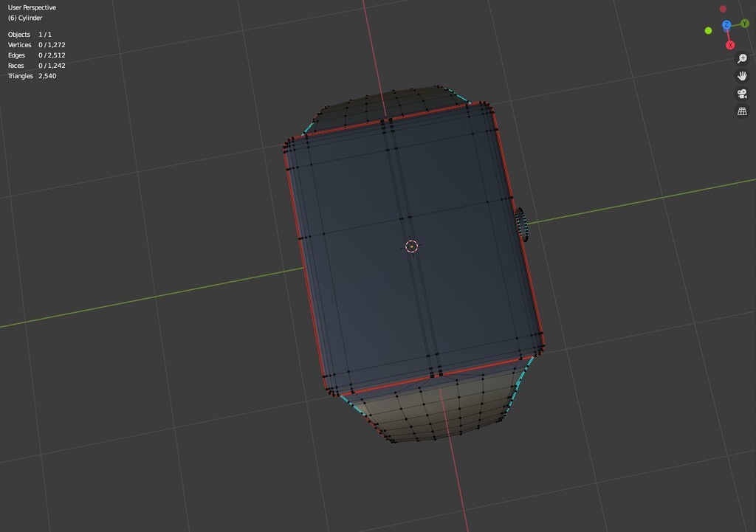Screen dimensions: 756x532
Task: Click the Vertices stat line in the overlay
Action: (35, 44)
